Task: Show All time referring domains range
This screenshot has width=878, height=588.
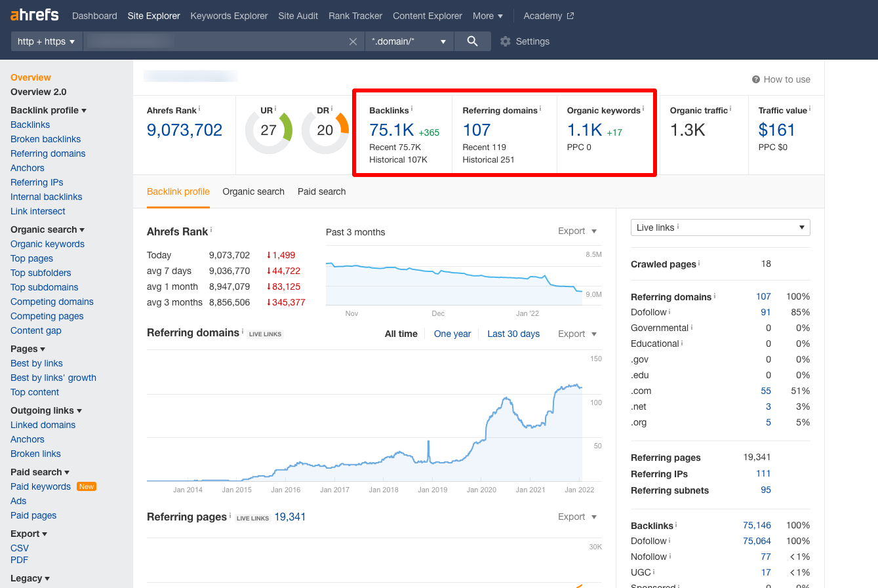Action: click(x=401, y=334)
